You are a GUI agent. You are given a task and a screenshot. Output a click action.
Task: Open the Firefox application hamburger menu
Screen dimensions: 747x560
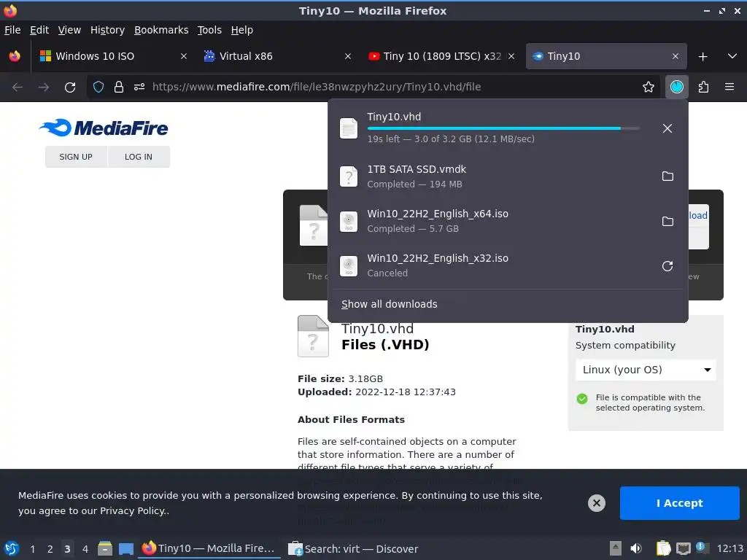729,87
